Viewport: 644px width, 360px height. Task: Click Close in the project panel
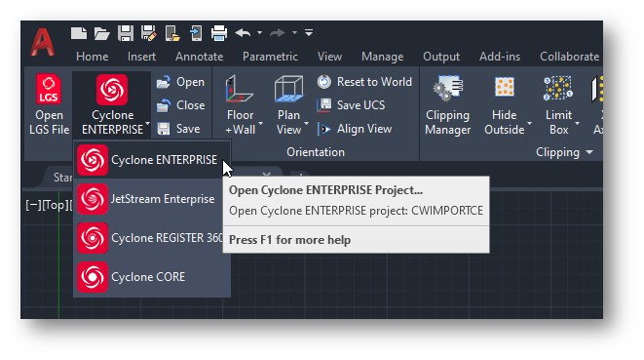click(180, 105)
